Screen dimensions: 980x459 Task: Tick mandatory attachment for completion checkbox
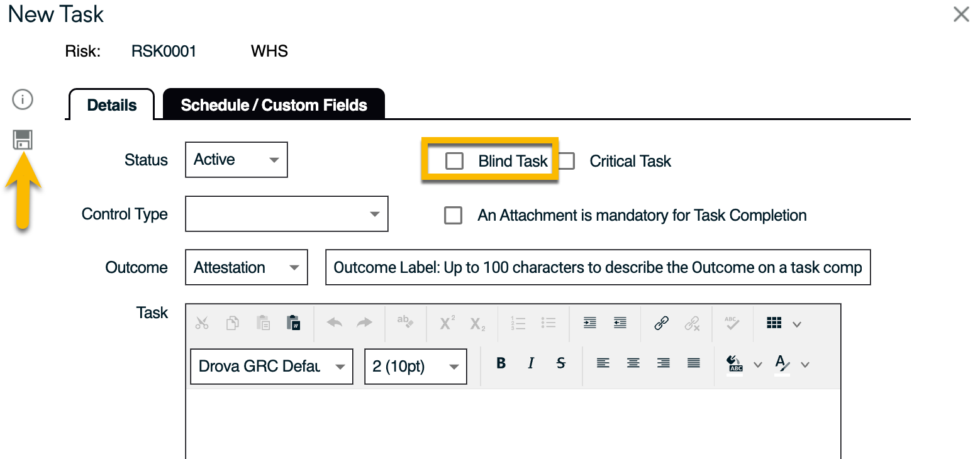(x=453, y=216)
